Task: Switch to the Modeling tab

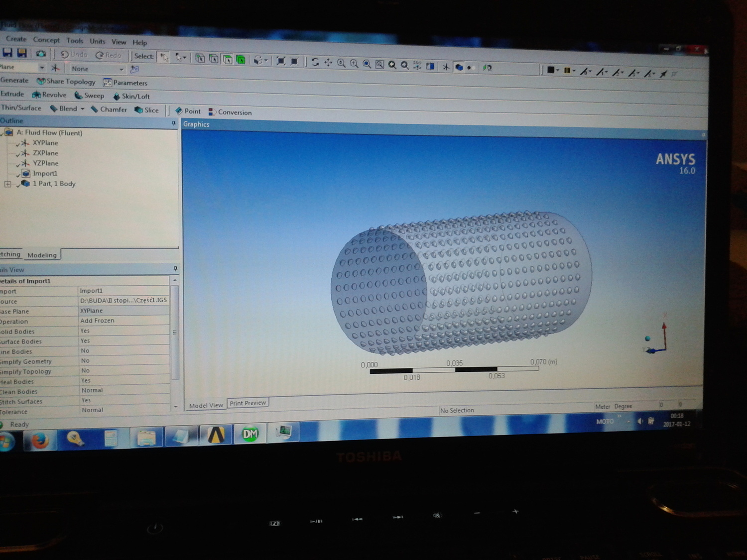Action: (x=42, y=255)
